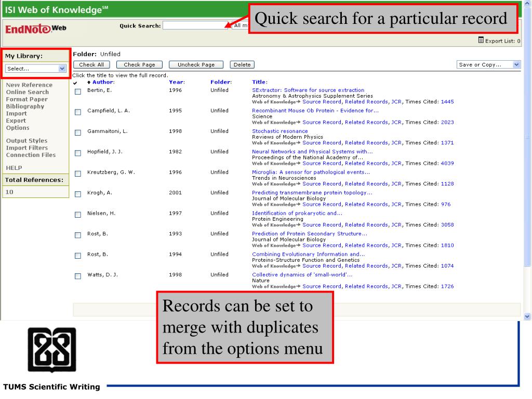Select the Gammaitoni, L. record checkbox
This screenshot has height=399, width=532.
tap(78, 132)
